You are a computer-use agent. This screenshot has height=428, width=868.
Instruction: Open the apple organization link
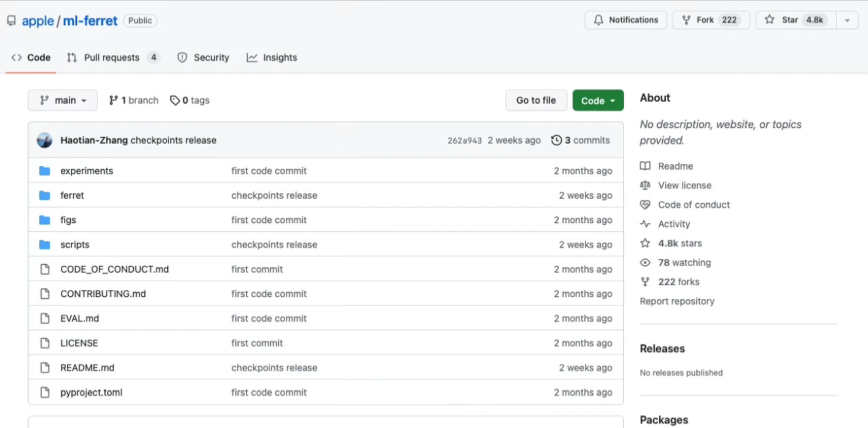point(38,21)
